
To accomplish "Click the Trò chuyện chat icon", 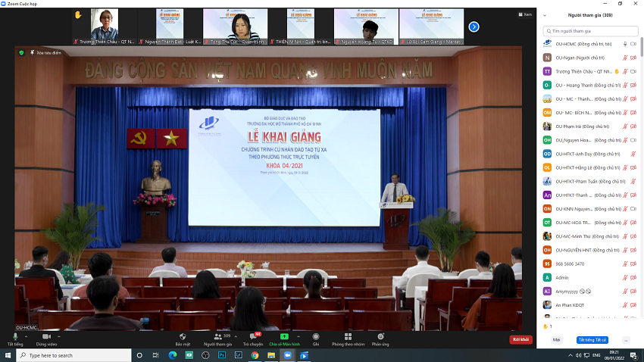I will pyautogui.click(x=252, y=335).
